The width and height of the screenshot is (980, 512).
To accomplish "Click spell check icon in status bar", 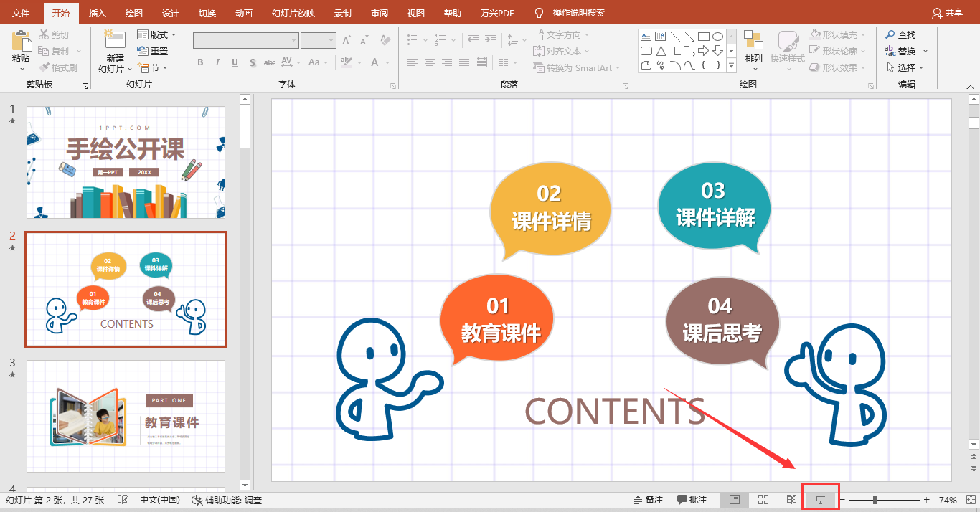I will [123, 500].
